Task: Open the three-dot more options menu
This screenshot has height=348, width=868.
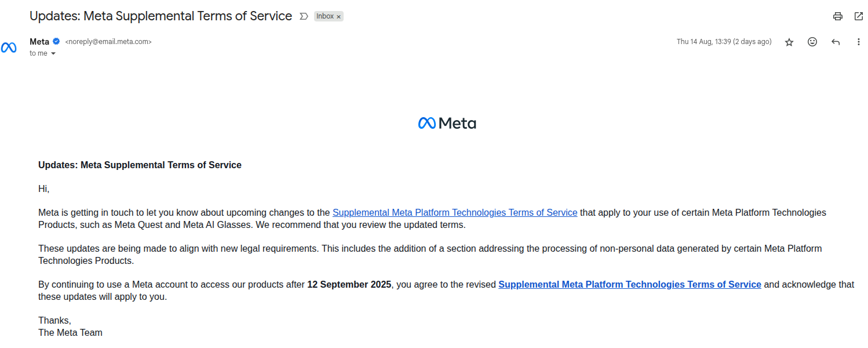Action: tap(859, 42)
